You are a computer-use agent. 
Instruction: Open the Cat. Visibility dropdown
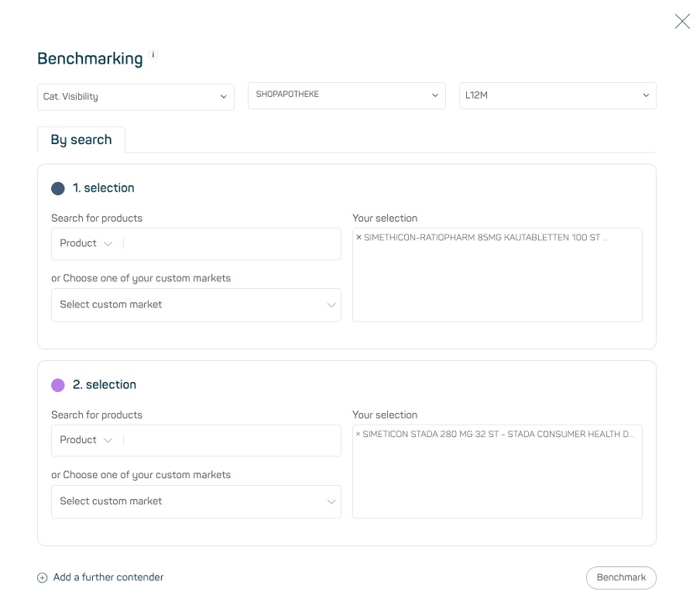tap(136, 97)
